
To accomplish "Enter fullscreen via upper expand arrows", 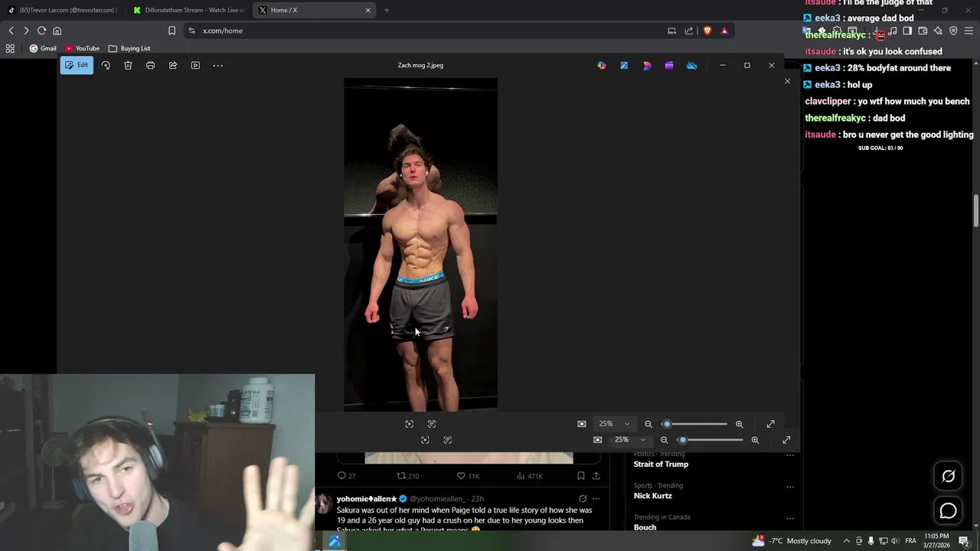I will pyautogui.click(x=771, y=424).
